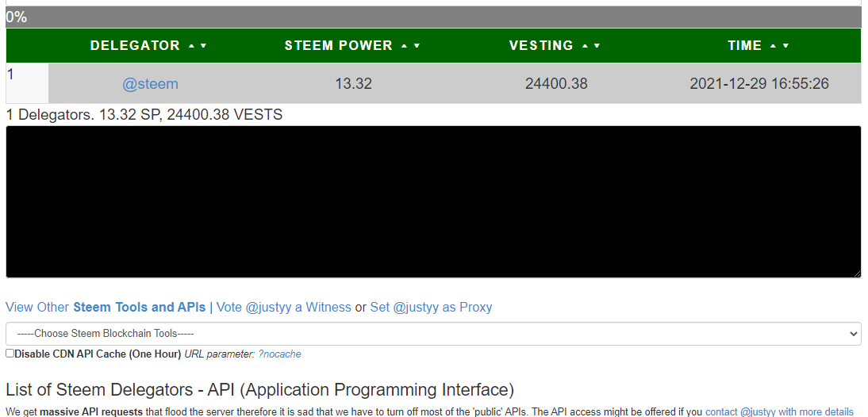Open View Other Steem Tools and APIs link
Viewport: 868px width, 417px height.
106,307
